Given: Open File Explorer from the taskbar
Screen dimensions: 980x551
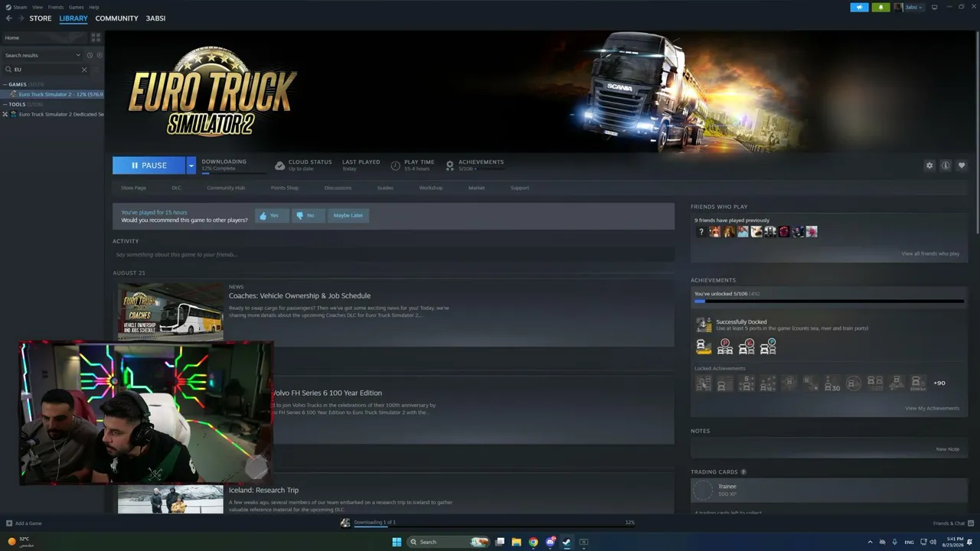Looking at the screenshot, I should coord(516,542).
